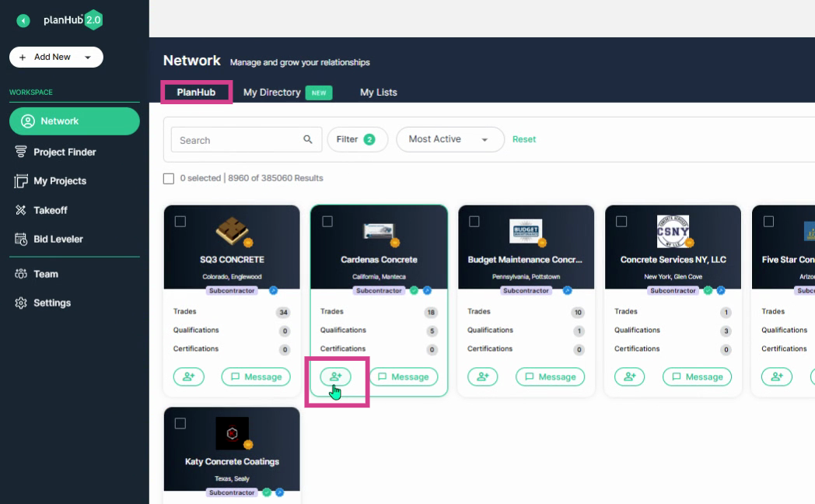
Task: Message Concrete Services NY, LLC
Action: 697,376
